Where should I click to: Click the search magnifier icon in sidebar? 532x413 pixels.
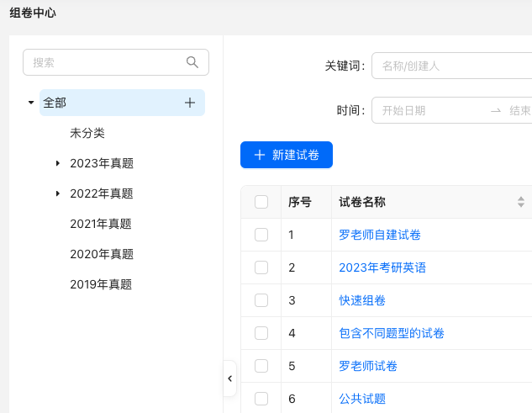[x=192, y=62]
